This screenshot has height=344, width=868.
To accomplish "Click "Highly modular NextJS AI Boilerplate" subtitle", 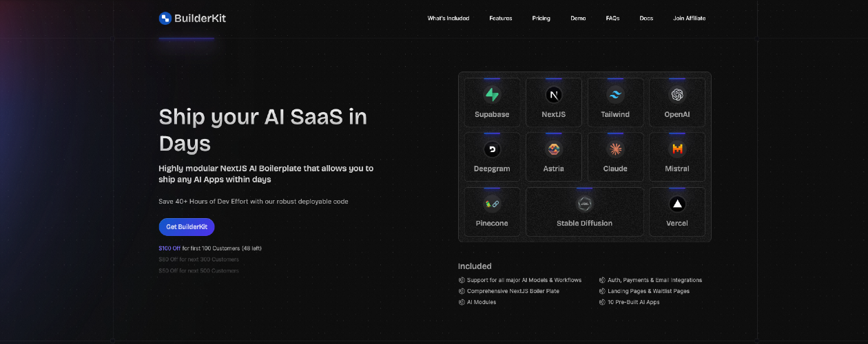I will (x=266, y=174).
